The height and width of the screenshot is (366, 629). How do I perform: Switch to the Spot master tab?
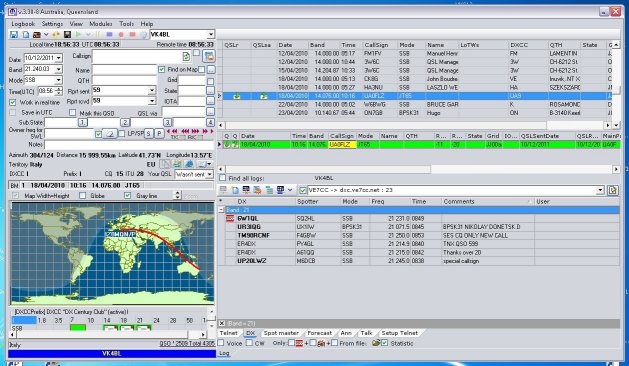coord(281,333)
